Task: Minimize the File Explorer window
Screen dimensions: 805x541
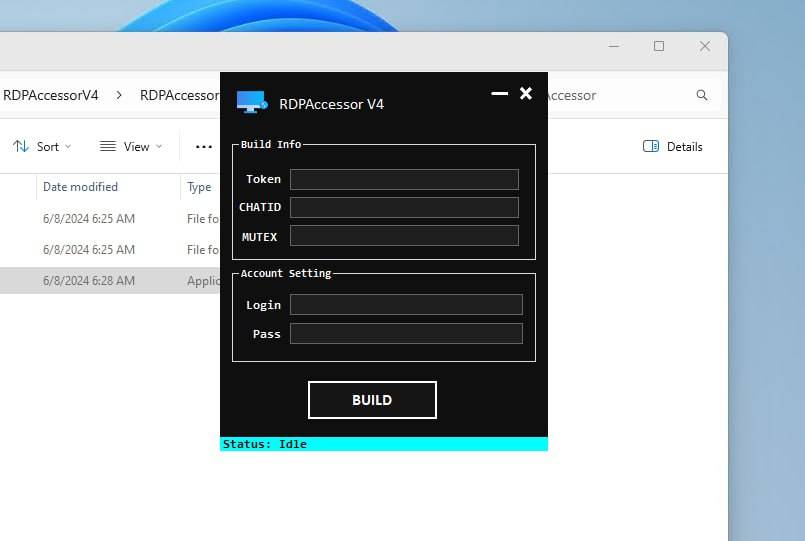Action: click(x=614, y=46)
